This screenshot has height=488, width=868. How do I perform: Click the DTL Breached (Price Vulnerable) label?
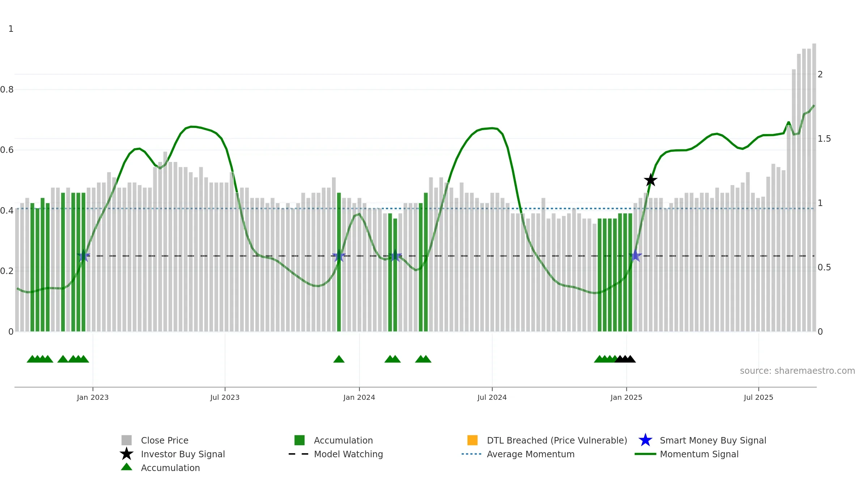pos(557,440)
